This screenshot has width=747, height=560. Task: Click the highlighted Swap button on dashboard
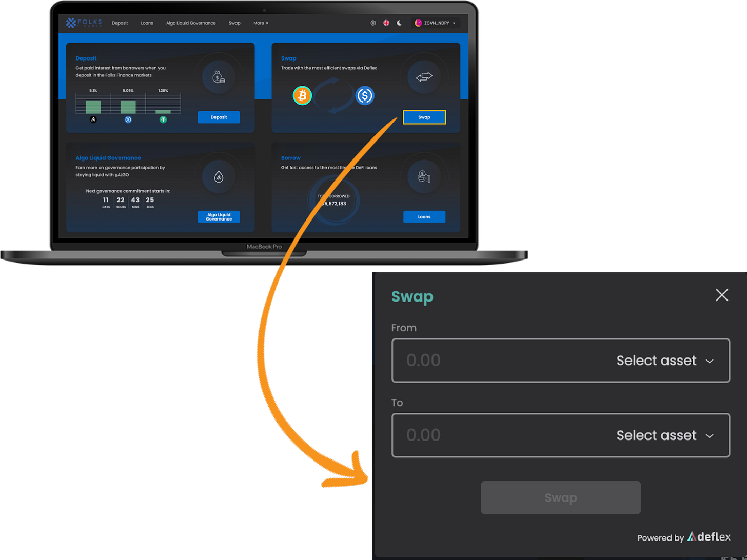(424, 117)
